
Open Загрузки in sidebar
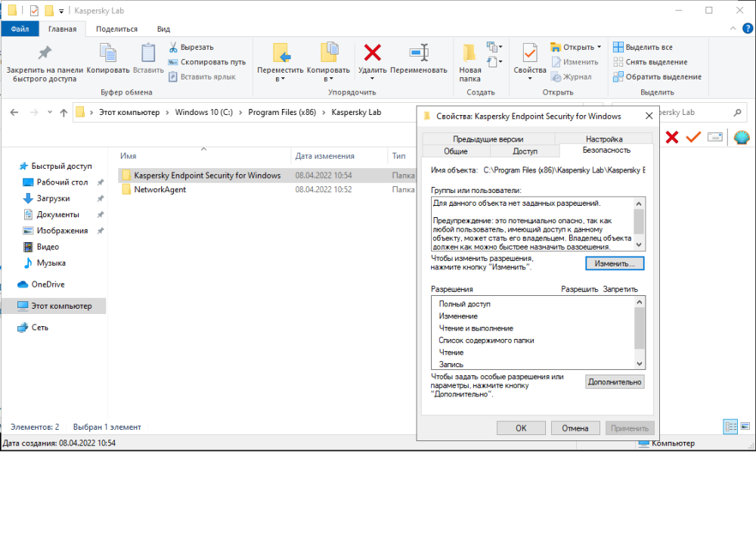tap(53, 198)
